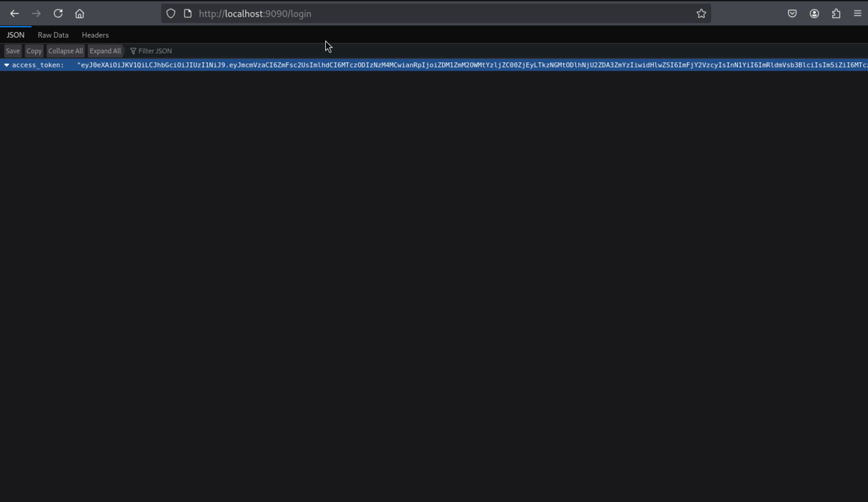This screenshot has width=868, height=502.
Task: Click the browser Back arrow
Action: (15, 14)
